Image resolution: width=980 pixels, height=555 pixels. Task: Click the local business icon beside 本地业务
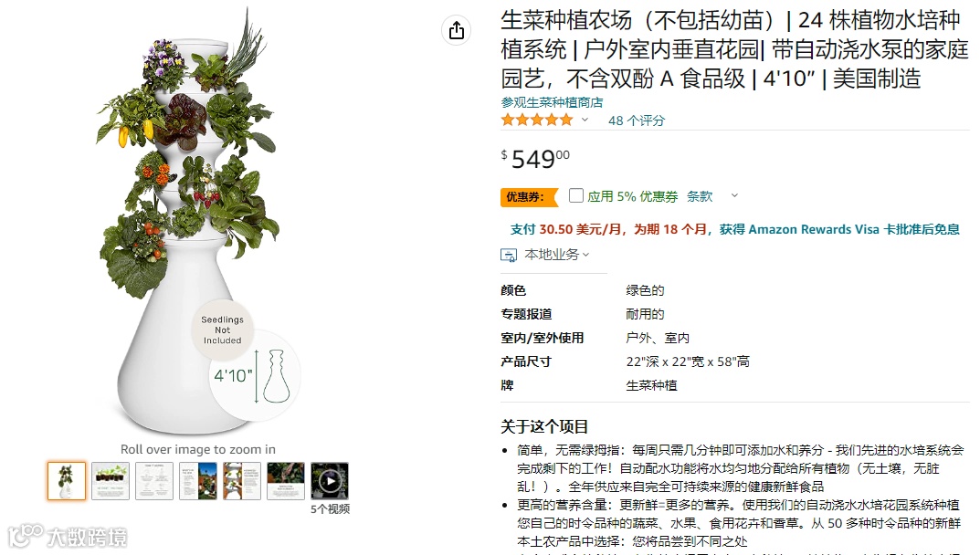pyautogui.click(x=509, y=255)
